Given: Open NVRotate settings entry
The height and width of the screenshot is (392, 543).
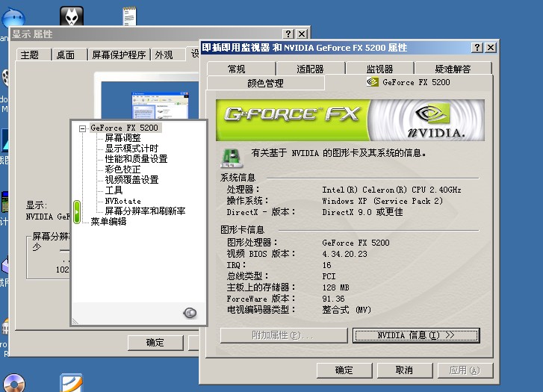Looking at the screenshot, I should (122, 201).
